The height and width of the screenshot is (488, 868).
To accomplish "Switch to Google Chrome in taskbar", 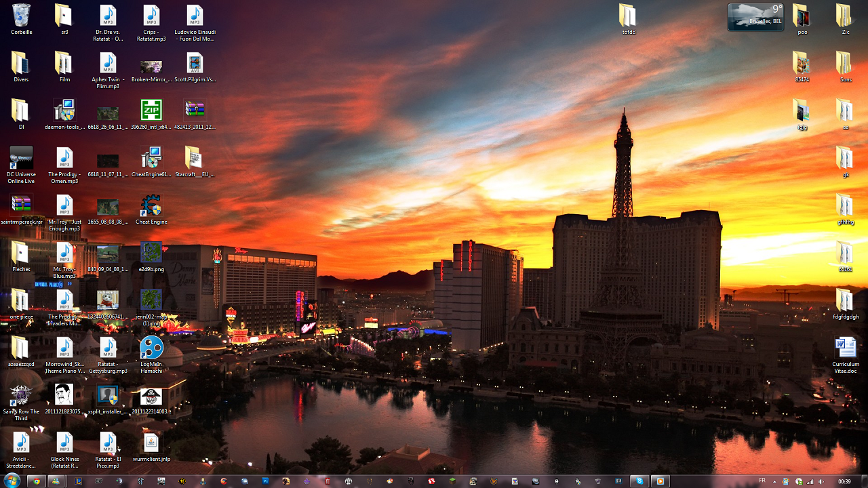I will coord(37,481).
